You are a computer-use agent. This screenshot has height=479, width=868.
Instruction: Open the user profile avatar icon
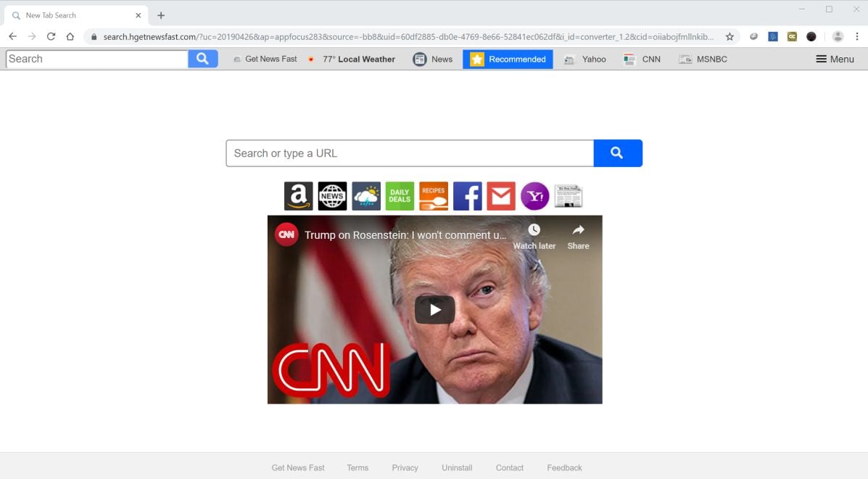point(838,36)
